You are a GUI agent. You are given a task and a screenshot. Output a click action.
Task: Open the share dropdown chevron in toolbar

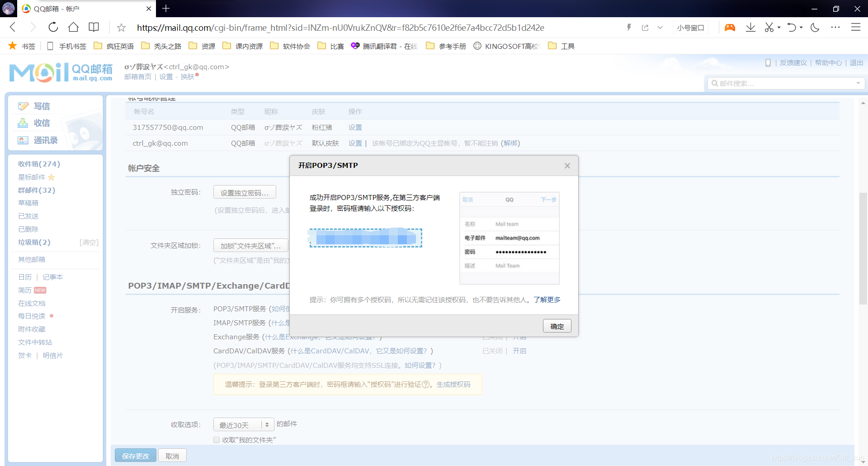660,27
